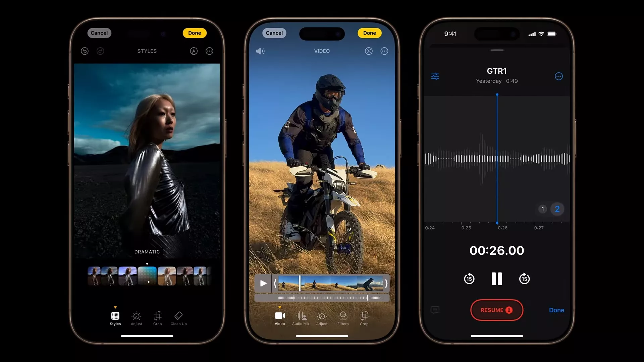Click the skip forward 15 seconds button
Viewport: 644px width, 362px height.
point(524,279)
